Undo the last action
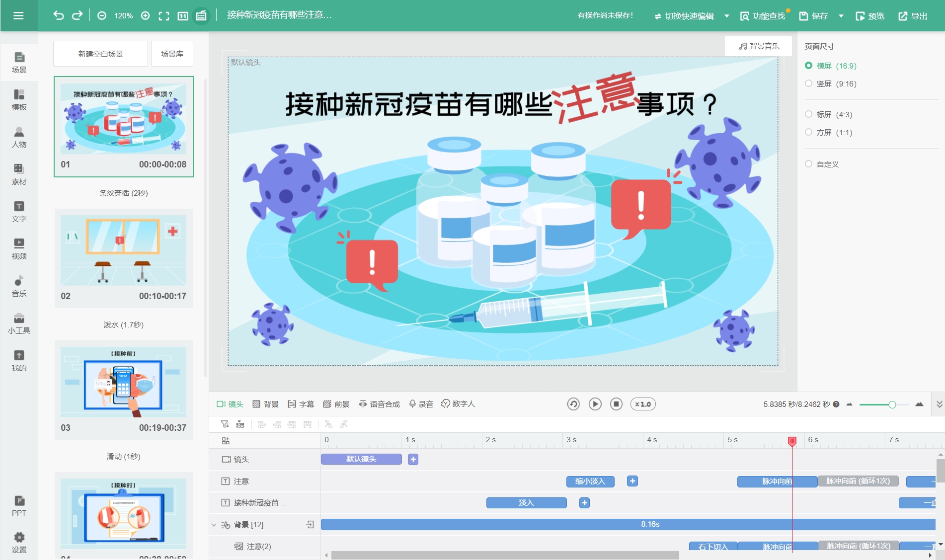945x560 pixels. pyautogui.click(x=59, y=15)
